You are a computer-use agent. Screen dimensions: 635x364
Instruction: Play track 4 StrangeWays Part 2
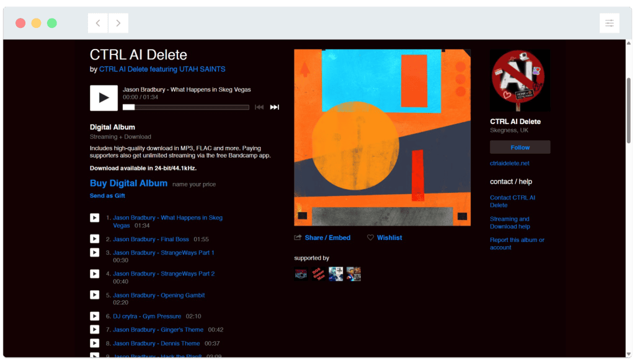point(94,273)
